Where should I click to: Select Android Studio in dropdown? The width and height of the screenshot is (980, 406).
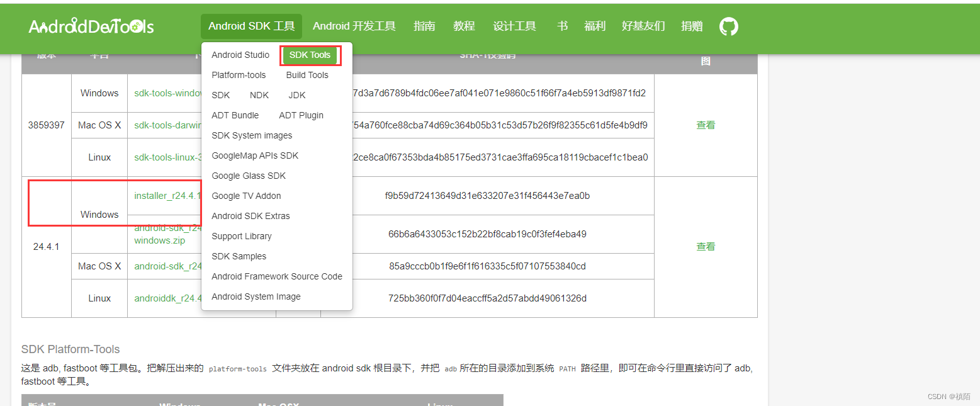point(240,55)
